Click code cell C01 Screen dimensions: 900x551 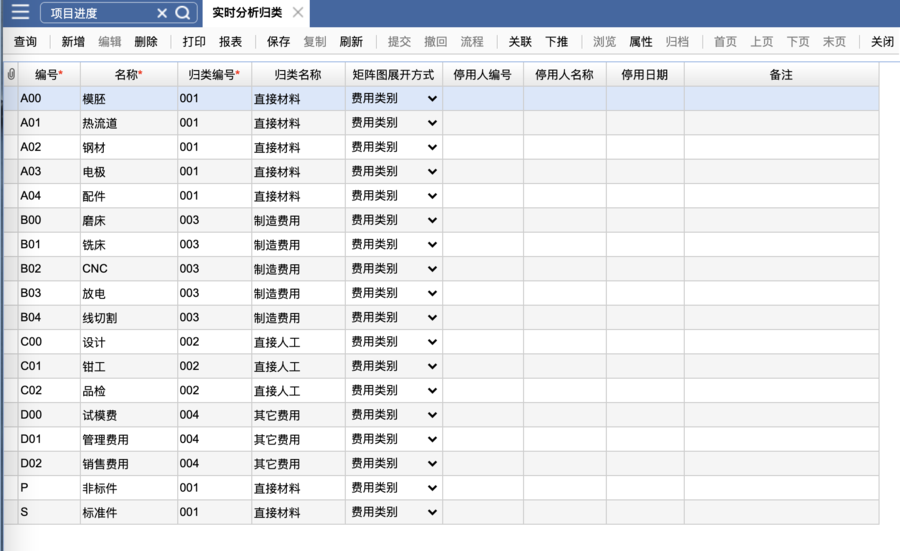(x=49, y=366)
